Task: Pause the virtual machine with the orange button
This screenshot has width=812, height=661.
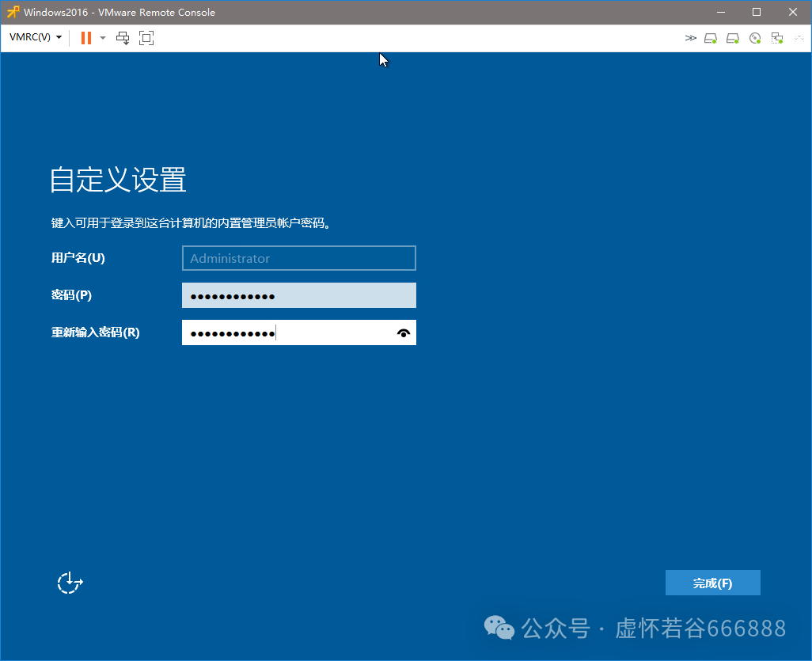Action: tap(86, 38)
